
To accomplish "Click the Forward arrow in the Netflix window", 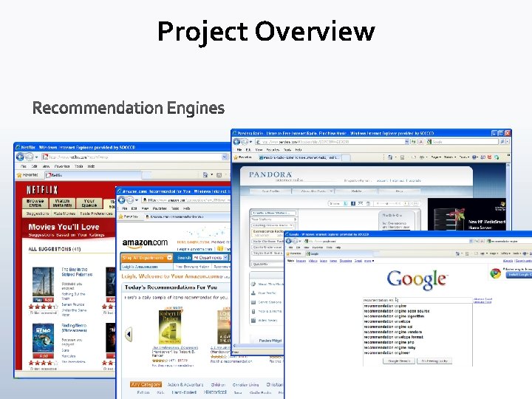I will (29, 157).
